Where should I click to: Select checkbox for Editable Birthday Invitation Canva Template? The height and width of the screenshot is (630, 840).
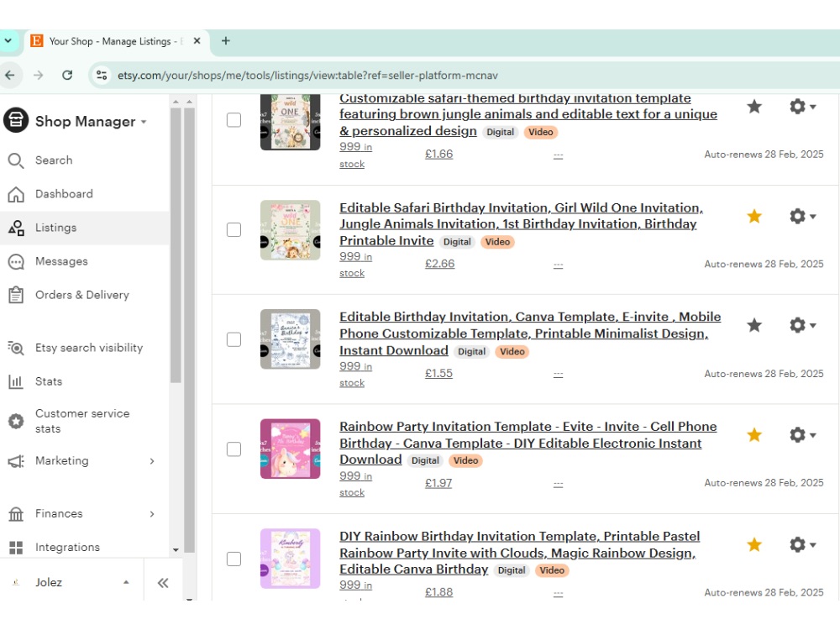(x=234, y=339)
